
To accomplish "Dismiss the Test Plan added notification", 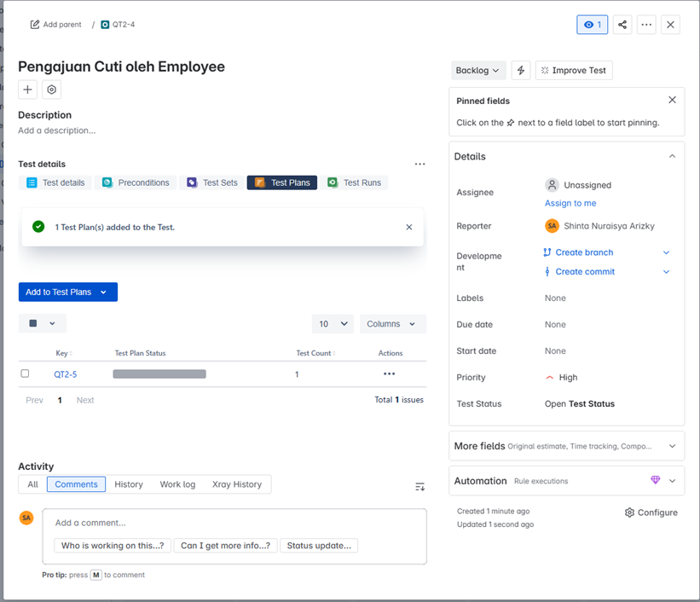I will click(x=409, y=227).
